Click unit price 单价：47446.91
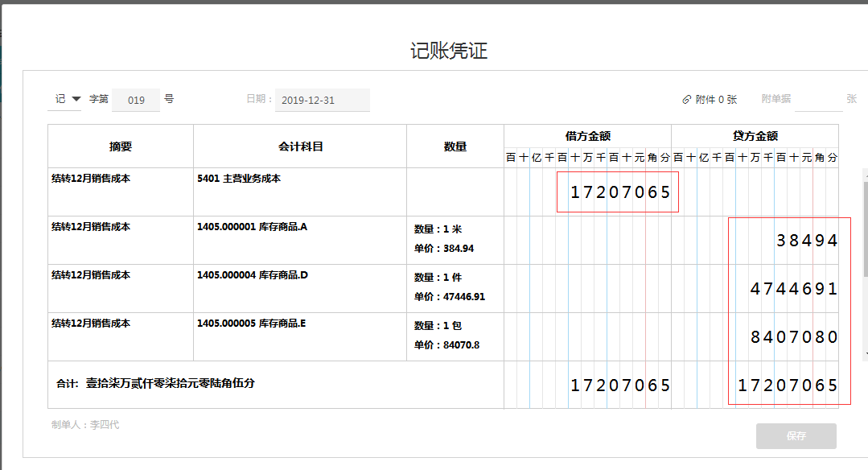The height and width of the screenshot is (470, 868). 450,297
